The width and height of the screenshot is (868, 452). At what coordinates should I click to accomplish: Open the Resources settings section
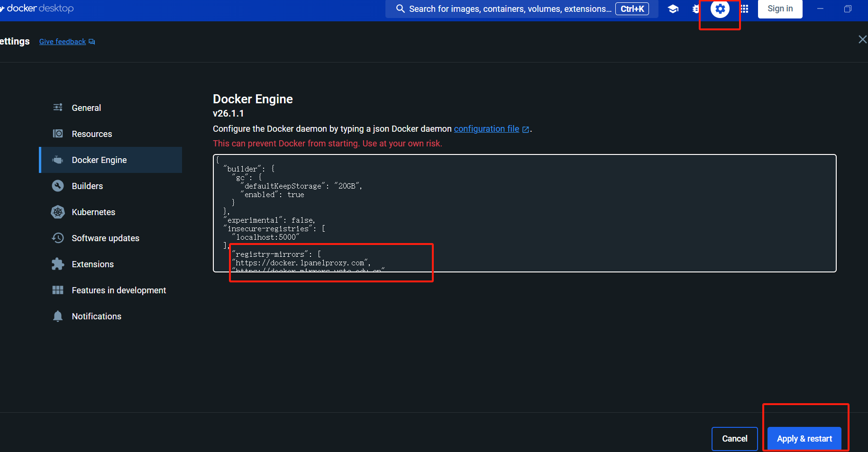[x=110, y=134]
